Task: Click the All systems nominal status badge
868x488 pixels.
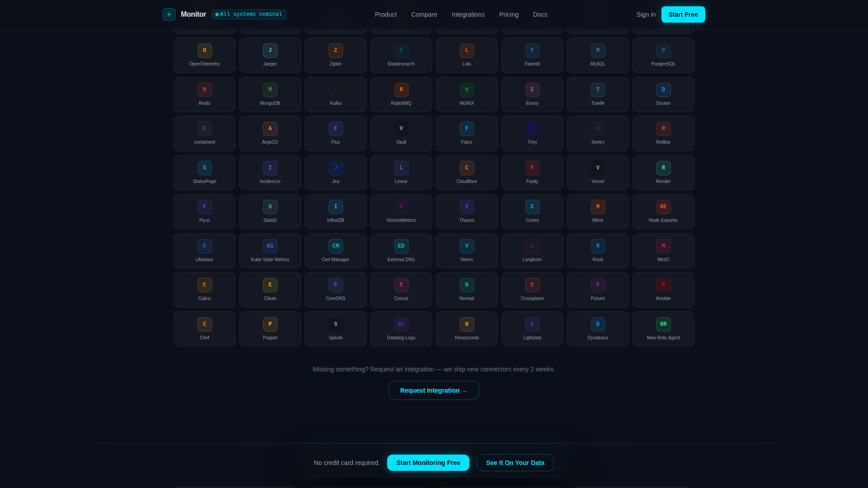Action: pyautogui.click(x=249, y=14)
